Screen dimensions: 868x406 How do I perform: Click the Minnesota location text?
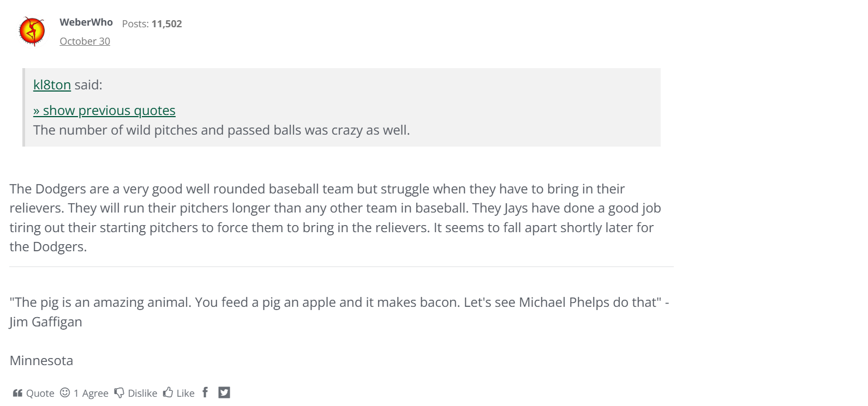[41, 361]
